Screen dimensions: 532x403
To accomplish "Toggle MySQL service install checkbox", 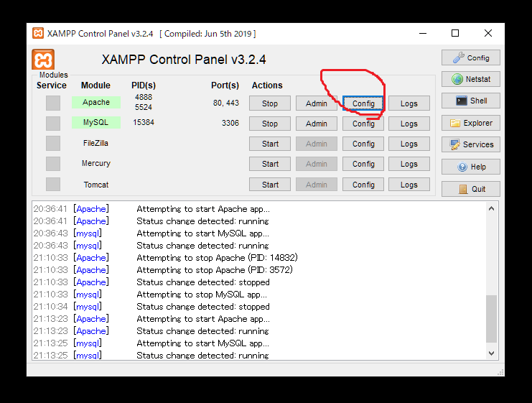I will [53, 124].
